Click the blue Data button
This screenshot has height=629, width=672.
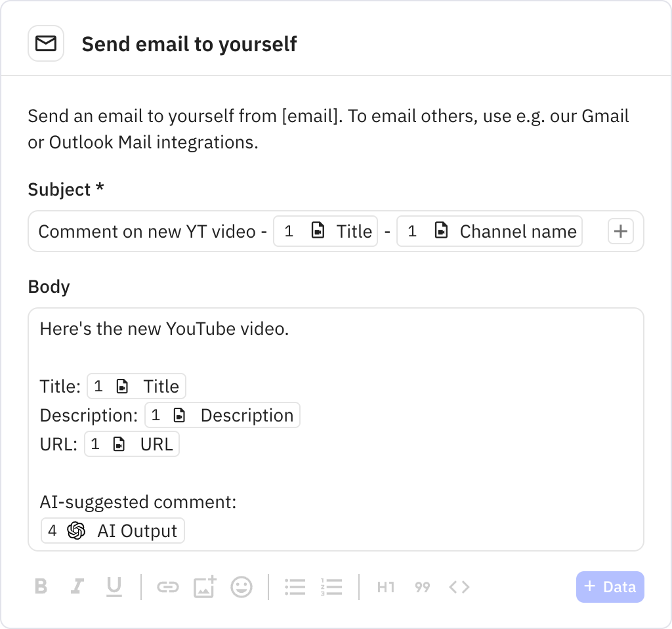[610, 587]
